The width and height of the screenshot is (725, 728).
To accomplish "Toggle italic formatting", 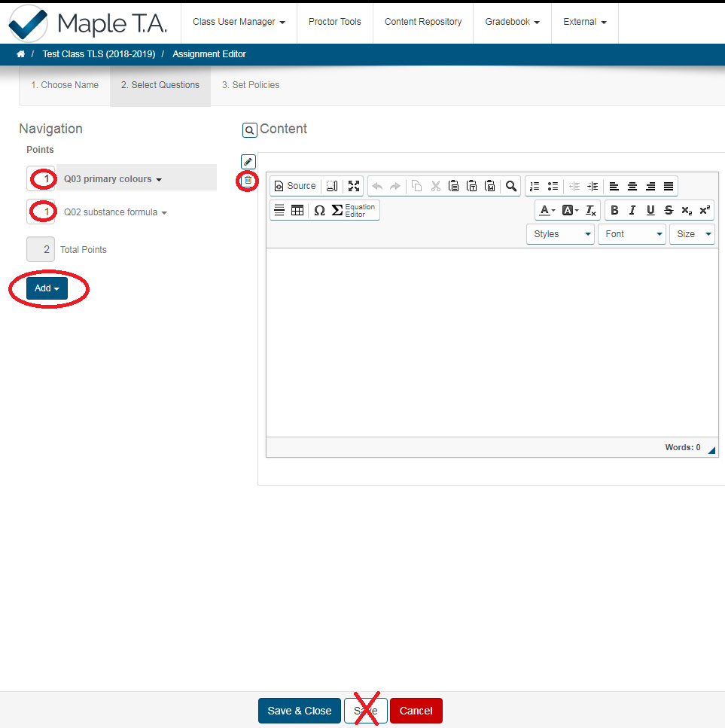I will (632, 211).
